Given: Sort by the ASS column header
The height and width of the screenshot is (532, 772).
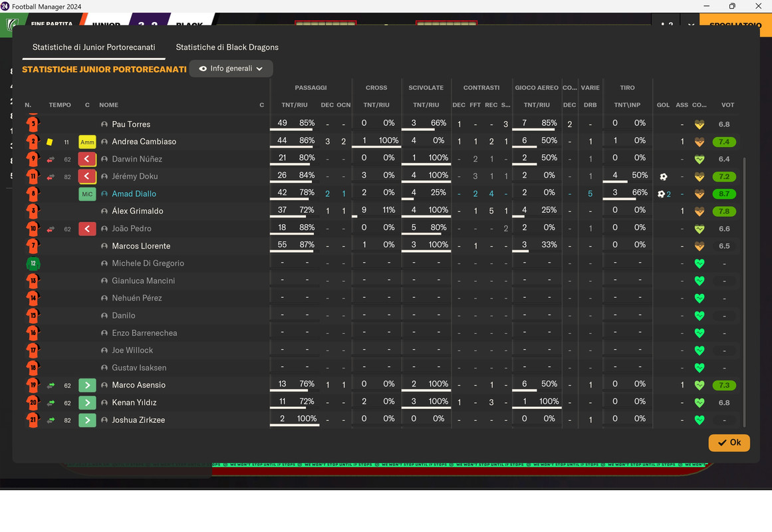Looking at the screenshot, I should pyautogui.click(x=682, y=105).
